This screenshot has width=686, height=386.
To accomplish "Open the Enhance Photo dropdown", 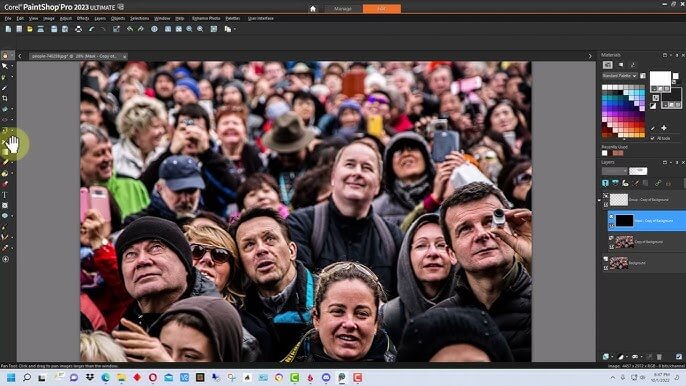I will (x=206, y=18).
